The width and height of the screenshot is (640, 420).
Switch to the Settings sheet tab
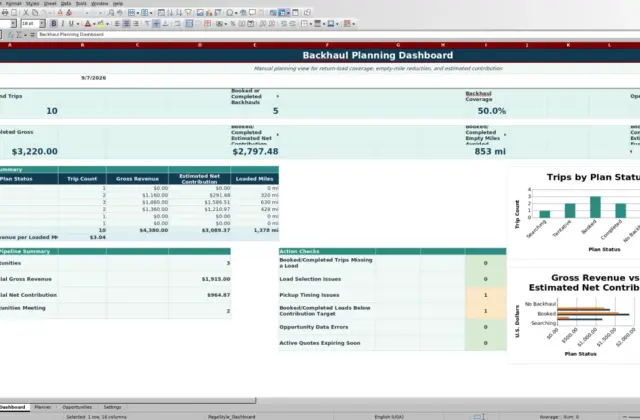point(112,407)
